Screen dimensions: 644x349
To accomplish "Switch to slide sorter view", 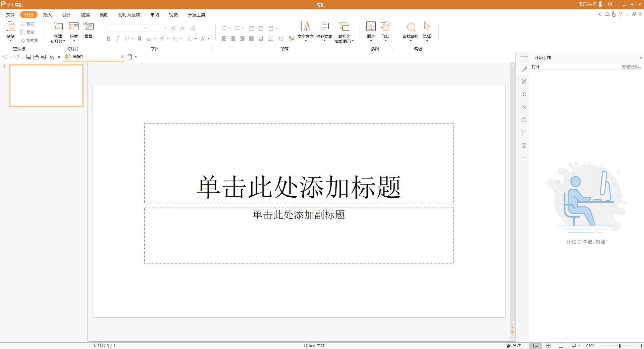I will pyautogui.click(x=548, y=346).
